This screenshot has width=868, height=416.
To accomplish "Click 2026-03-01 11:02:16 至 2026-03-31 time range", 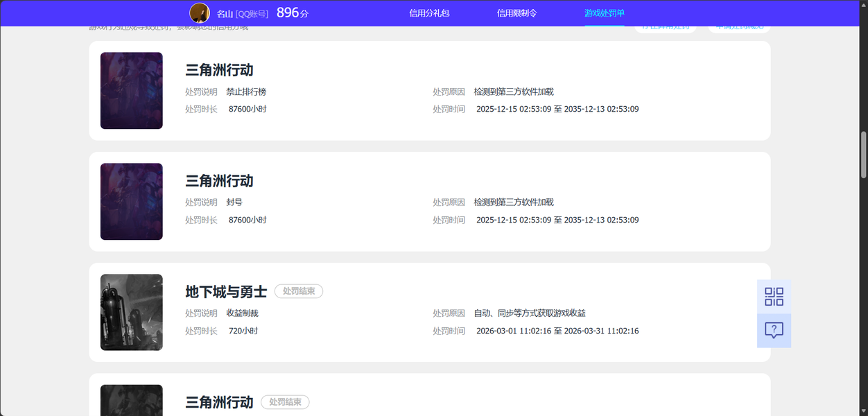I will click(557, 331).
